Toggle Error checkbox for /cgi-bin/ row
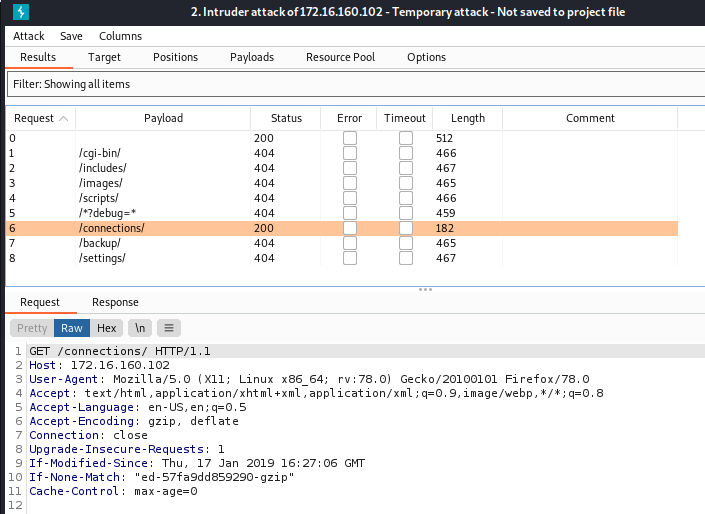Viewport: 705px width, 514px height. tap(350, 153)
